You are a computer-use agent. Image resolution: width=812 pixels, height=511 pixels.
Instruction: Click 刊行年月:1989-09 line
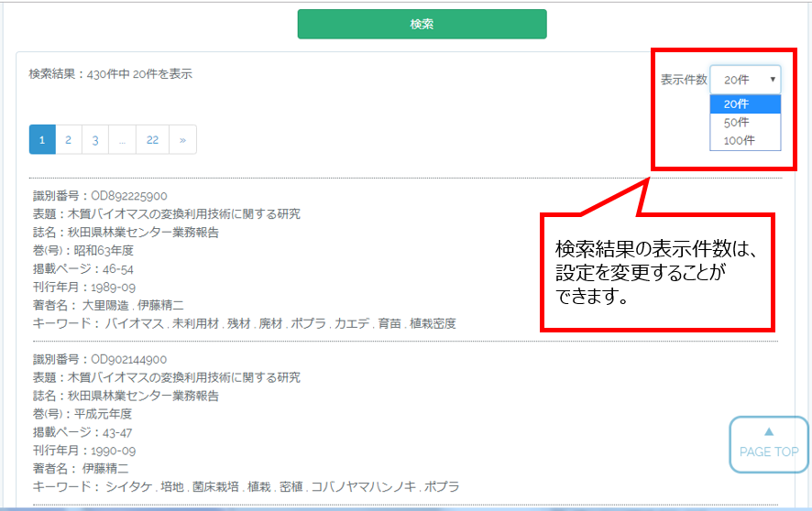84,287
